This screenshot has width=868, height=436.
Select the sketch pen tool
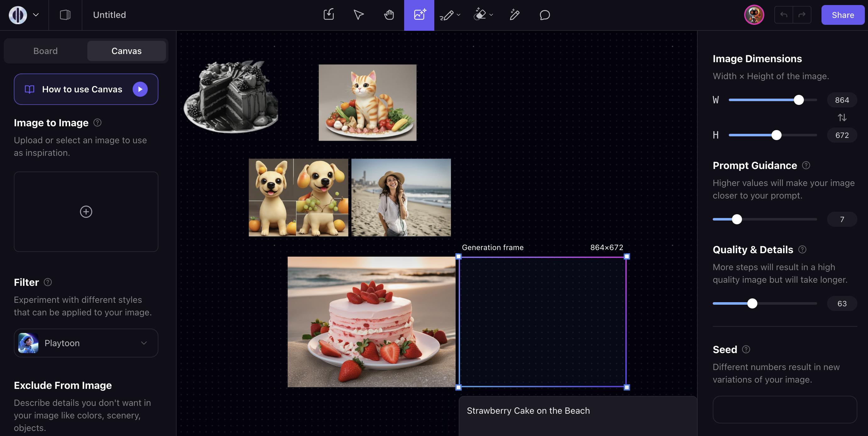447,15
